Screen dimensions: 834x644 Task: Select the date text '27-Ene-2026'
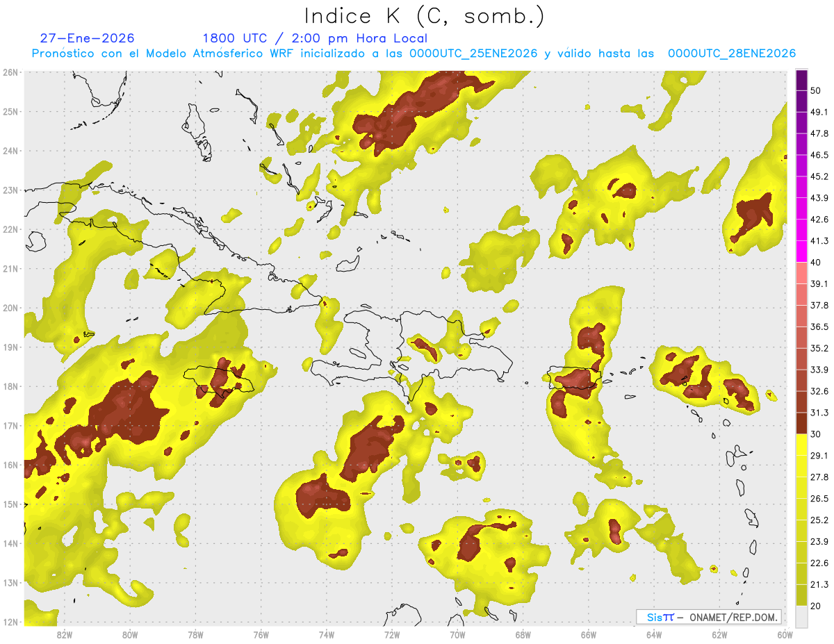[x=87, y=38]
